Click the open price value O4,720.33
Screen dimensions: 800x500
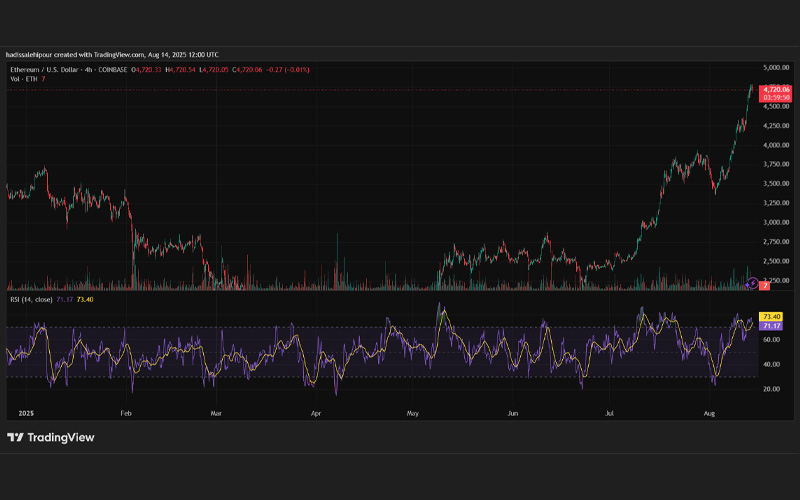(146, 70)
